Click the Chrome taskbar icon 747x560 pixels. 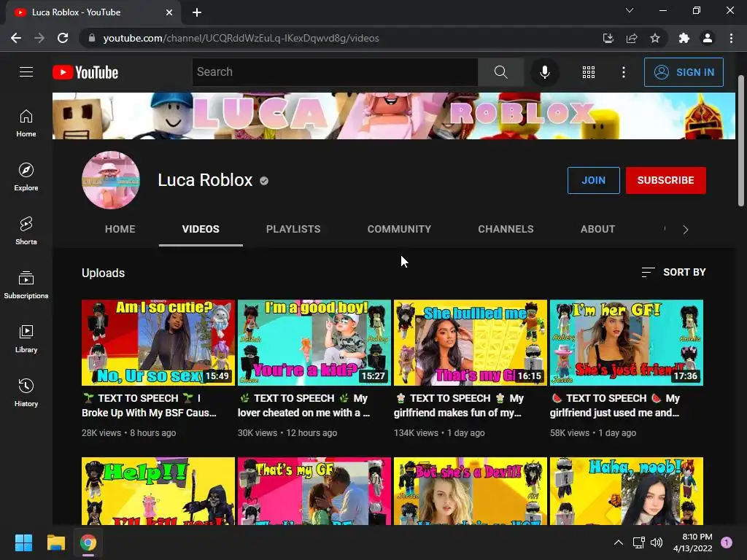point(88,542)
